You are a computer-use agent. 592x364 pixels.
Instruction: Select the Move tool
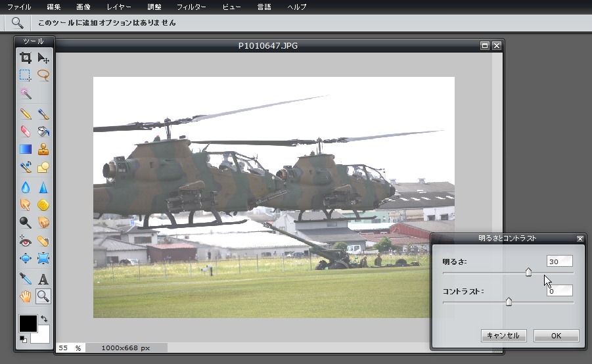(x=43, y=58)
